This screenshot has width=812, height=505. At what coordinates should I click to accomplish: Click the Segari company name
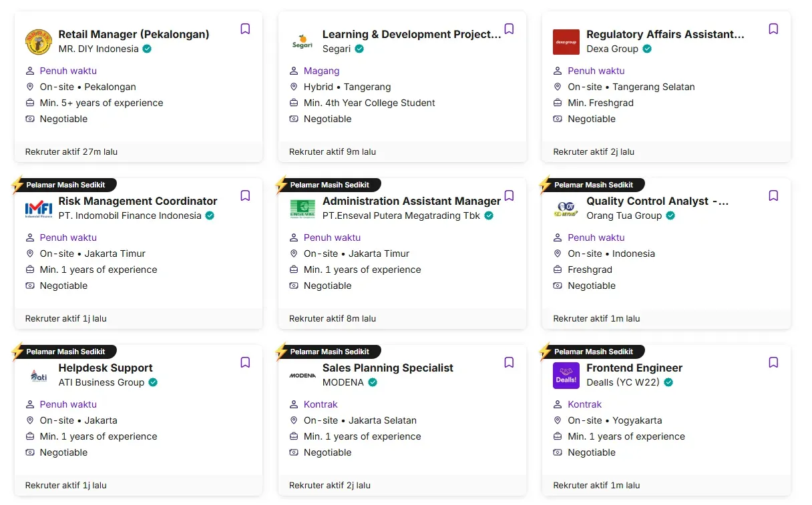[x=337, y=49]
